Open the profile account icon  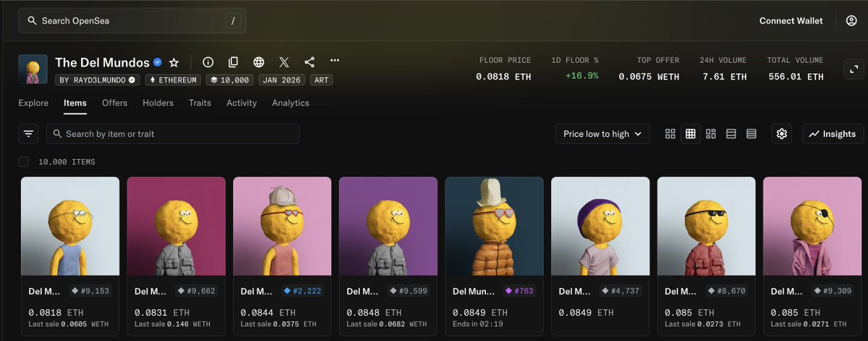point(851,21)
